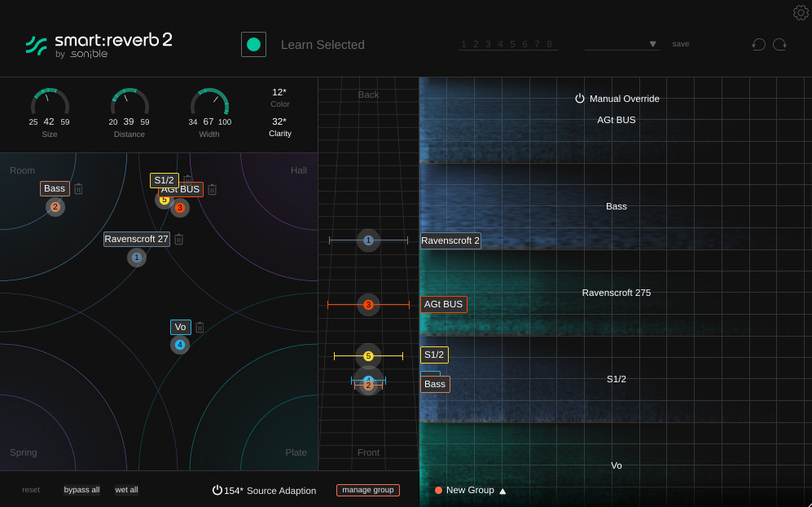Click the Room corner label
This screenshot has height=507, width=812.
click(22, 170)
